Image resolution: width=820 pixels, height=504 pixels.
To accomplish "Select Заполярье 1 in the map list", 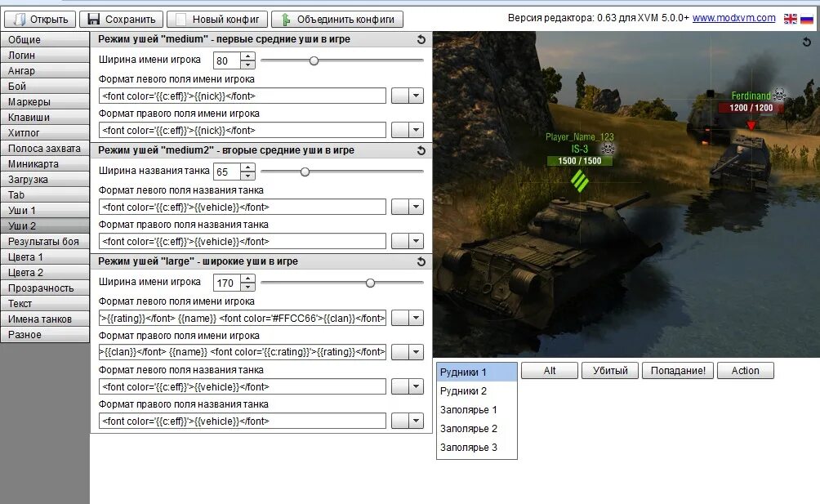I will tap(477, 410).
